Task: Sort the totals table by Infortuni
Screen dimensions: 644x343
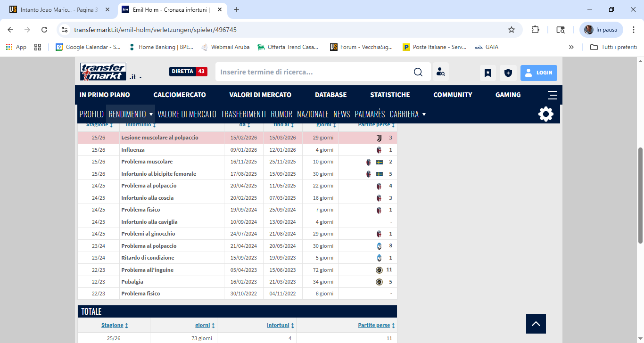Action: (278, 325)
